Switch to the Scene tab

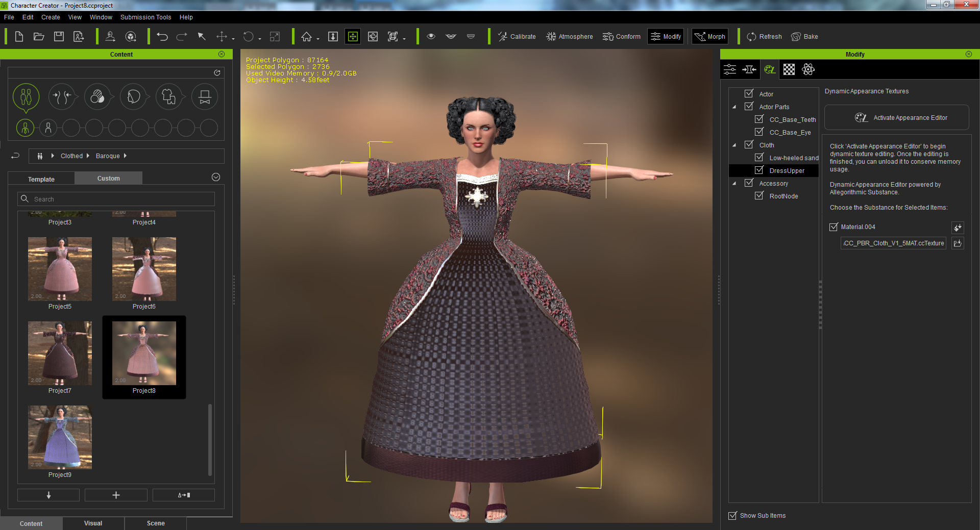tap(156, 523)
